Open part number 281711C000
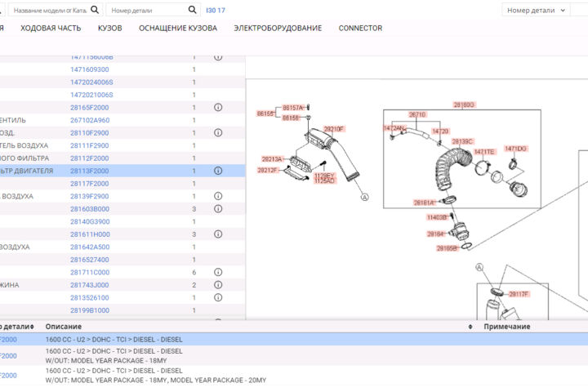 90,272
